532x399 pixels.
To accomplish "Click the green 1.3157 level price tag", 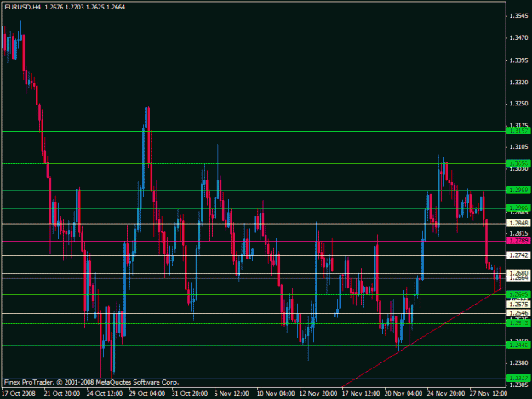I will point(518,131).
